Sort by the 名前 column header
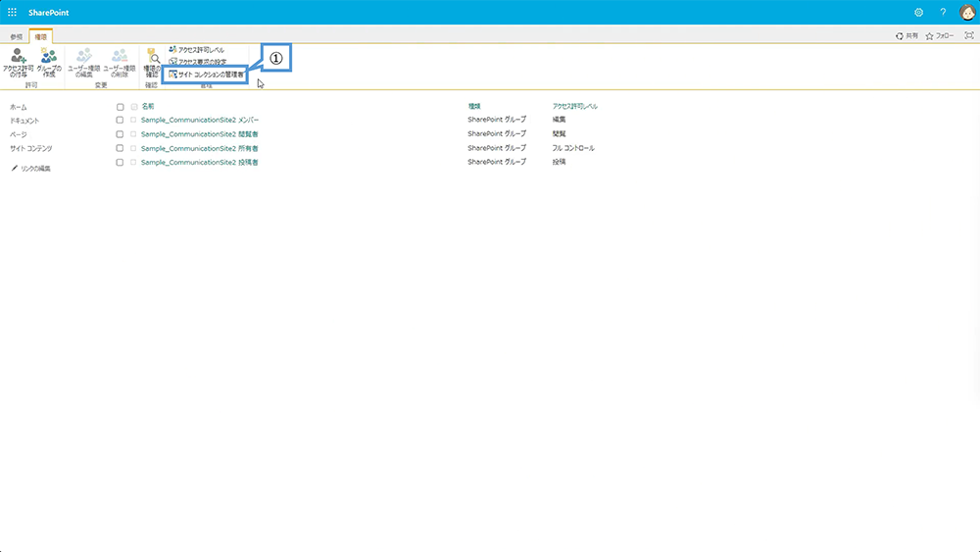Image resolution: width=980 pixels, height=552 pixels. tap(148, 107)
